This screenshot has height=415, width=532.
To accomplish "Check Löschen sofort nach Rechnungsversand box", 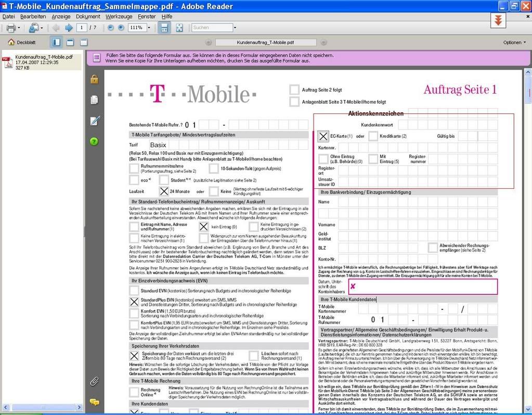I will 253,356.
